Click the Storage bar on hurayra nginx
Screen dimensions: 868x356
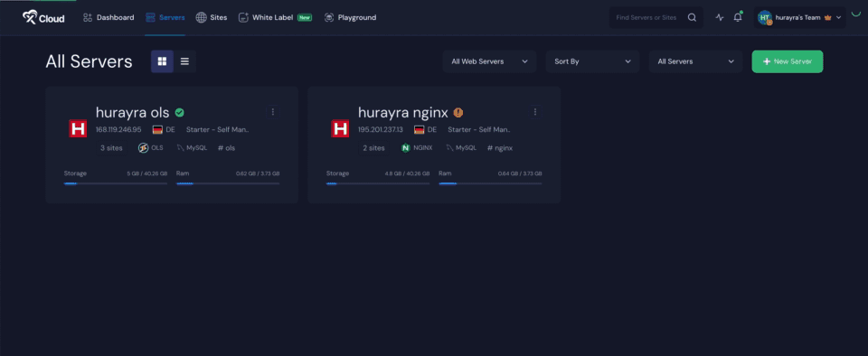pyautogui.click(x=378, y=183)
